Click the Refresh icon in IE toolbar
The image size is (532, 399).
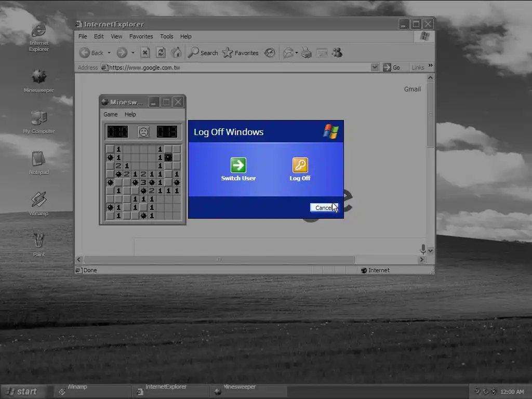[x=161, y=52]
